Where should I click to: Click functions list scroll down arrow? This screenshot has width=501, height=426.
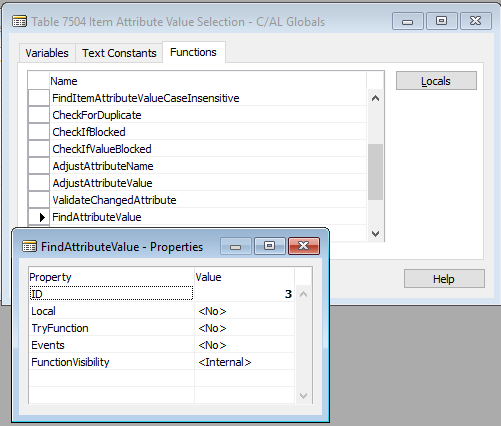coord(375,234)
